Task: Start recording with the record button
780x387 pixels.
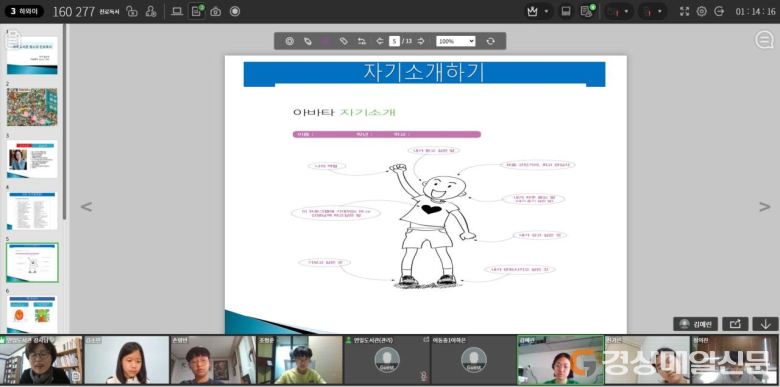Action: 235,11
